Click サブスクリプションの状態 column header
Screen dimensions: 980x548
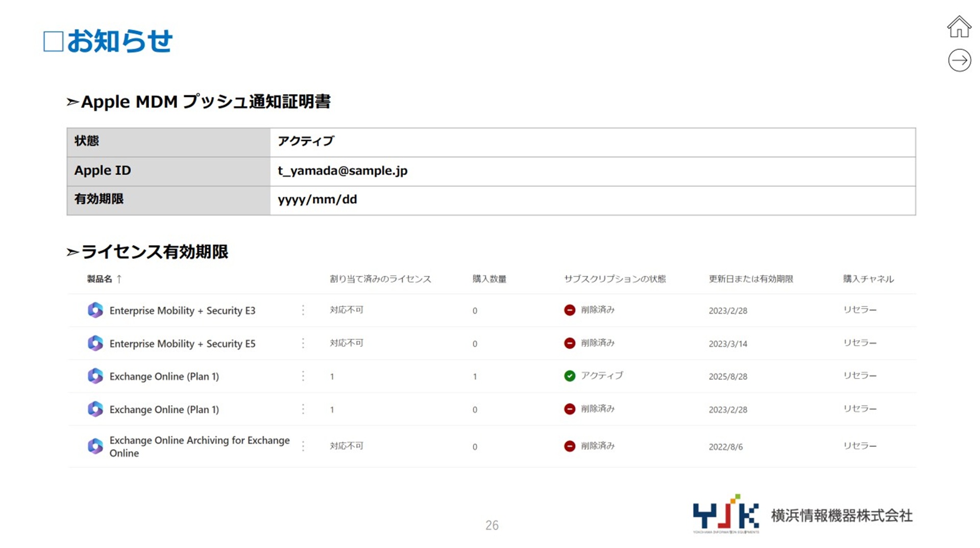tap(615, 279)
